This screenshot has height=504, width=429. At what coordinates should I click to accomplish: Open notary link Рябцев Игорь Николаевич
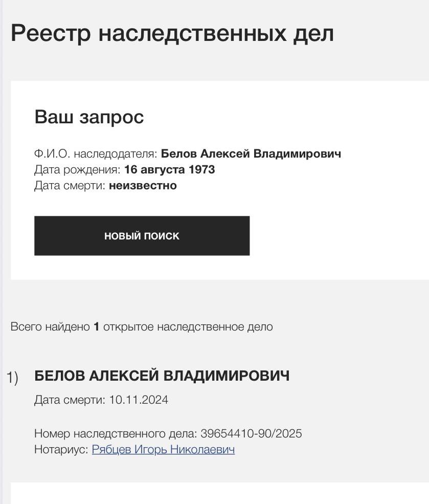(x=163, y=450)
